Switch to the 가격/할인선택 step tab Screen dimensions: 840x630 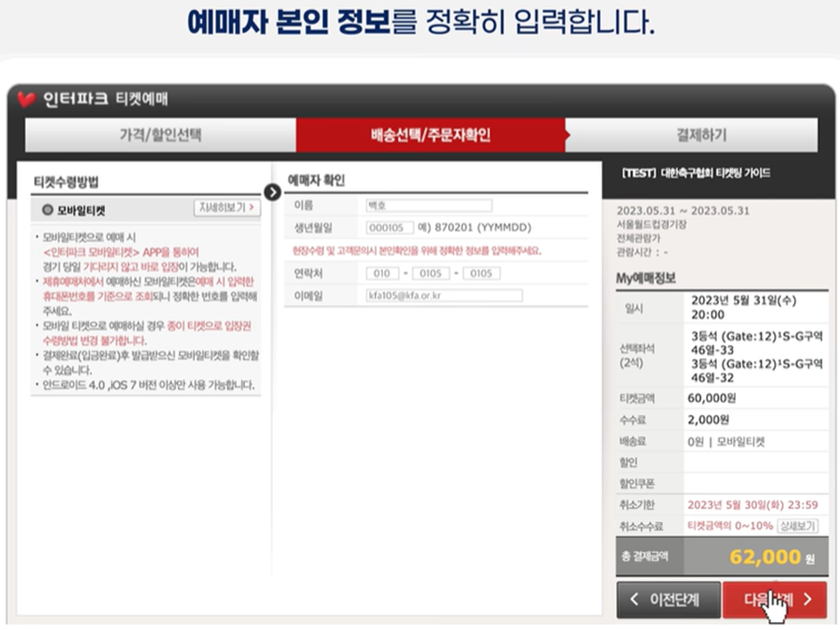[160, 135]
